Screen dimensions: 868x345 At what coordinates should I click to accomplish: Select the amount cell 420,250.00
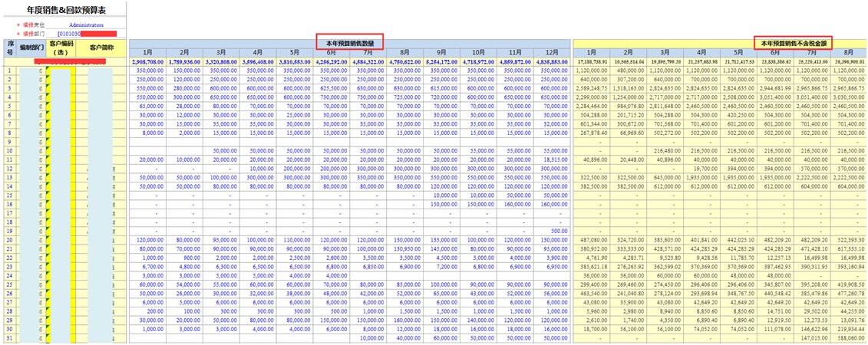[x=739, y=115]
